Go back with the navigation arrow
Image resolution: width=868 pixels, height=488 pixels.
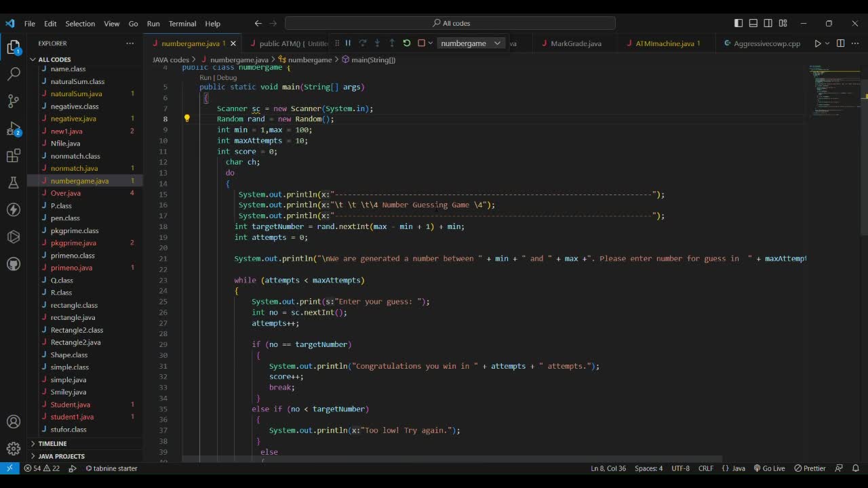(x=258, y=23)
